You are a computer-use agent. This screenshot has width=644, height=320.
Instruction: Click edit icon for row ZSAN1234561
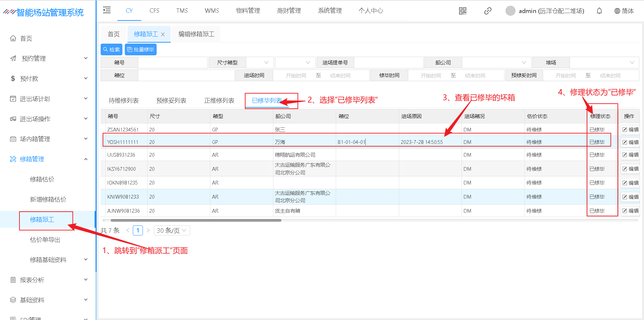point(625,130)
